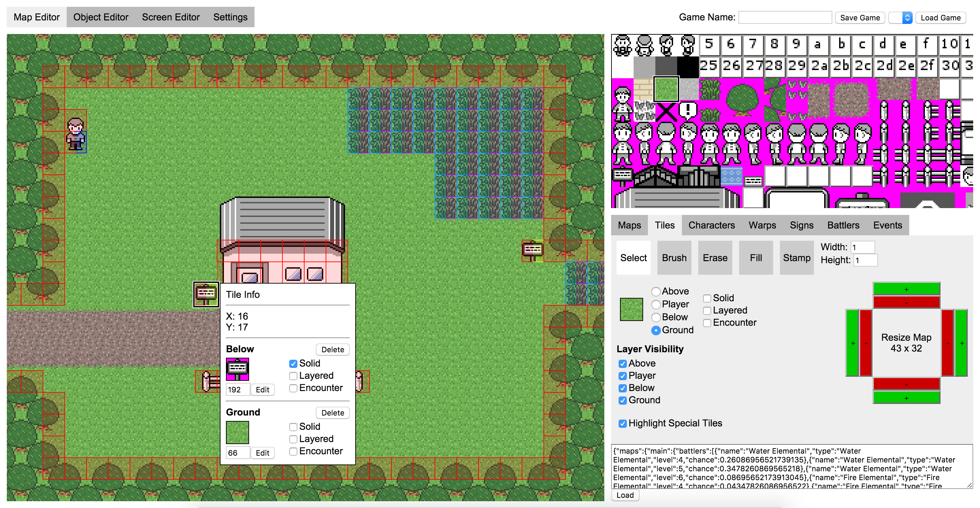Open the saved games dropdown
Image resolution: width=980 pixels, height=508 pixels.
(x=900, y=17)
